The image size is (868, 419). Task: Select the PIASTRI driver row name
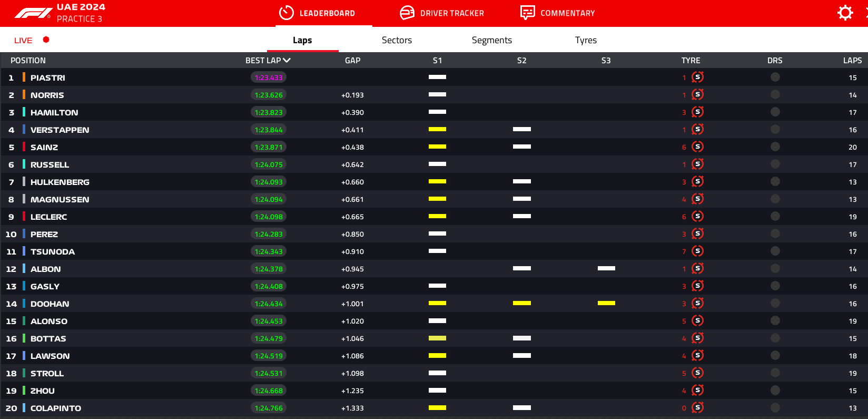(48, 77)
